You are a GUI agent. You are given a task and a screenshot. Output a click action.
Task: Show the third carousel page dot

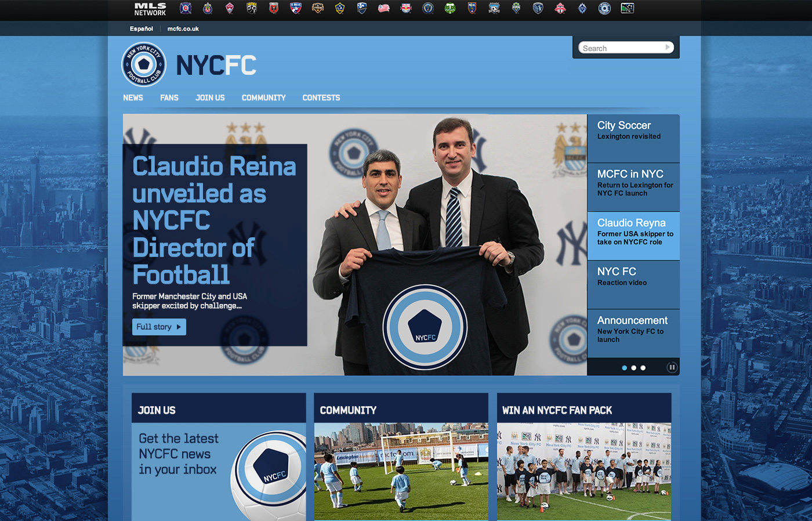coord(643,368)
